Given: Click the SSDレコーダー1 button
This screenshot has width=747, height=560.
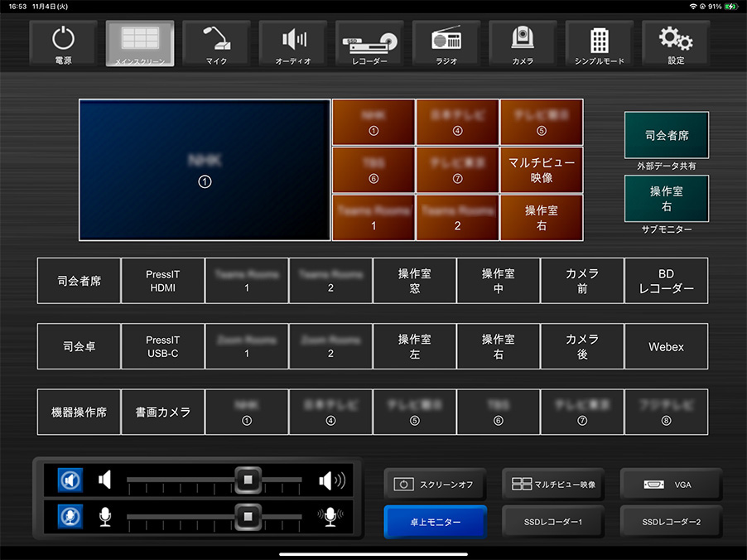Looking at the screenshot, I should click(x=553, y=522).
